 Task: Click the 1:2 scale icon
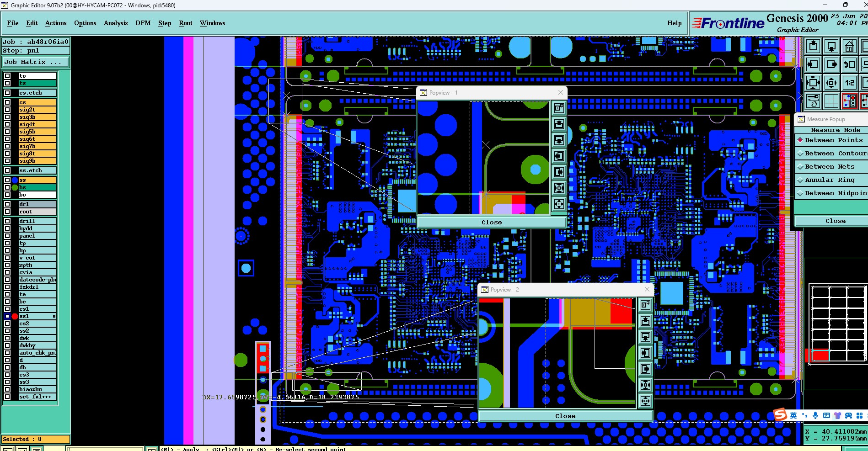[x=850, y=83]
